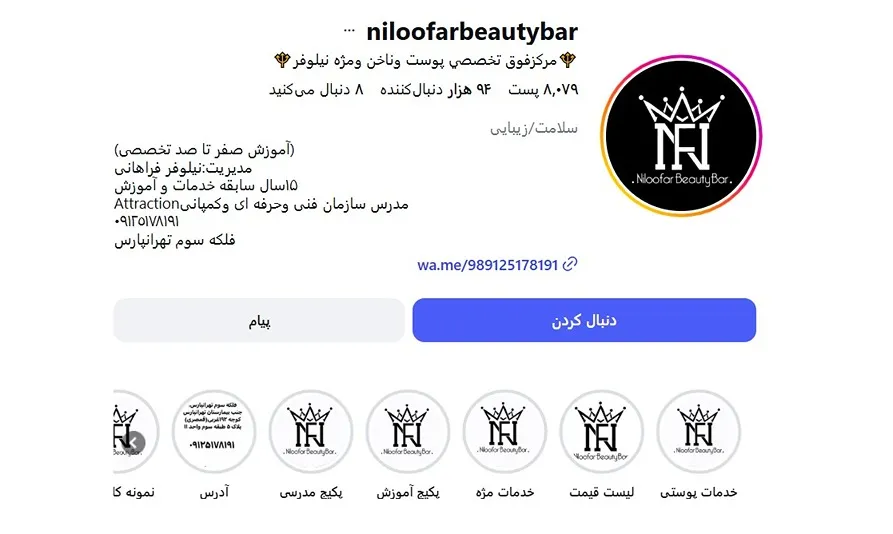View the ۸ following list
The width and height of the screenshot is (893, 534).
[x=316, y=89]
